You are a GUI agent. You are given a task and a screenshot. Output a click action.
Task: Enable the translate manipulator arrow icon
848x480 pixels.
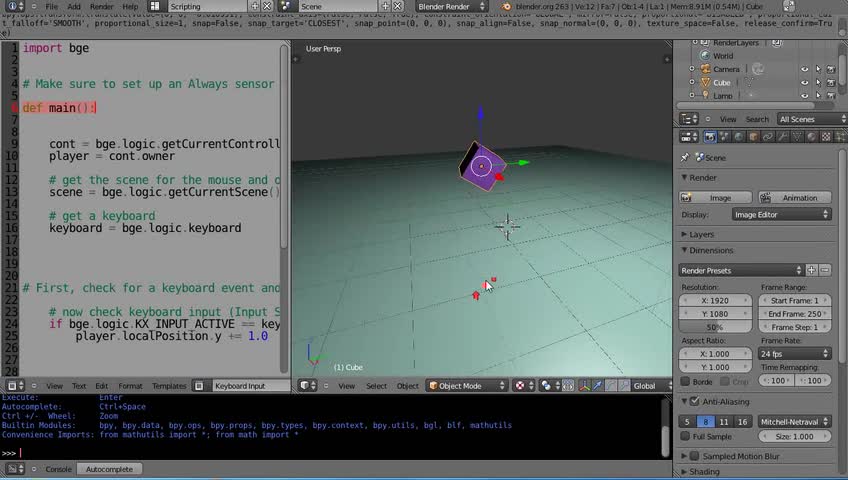tap(598, 385)
